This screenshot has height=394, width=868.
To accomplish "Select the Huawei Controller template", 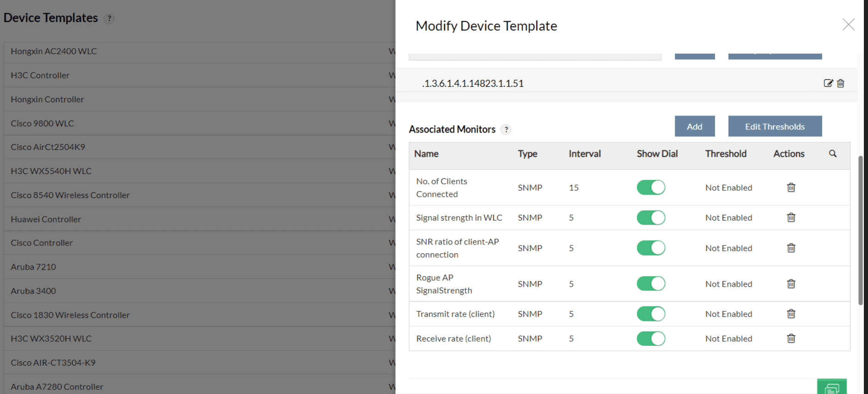I will (x=45, y=219).
